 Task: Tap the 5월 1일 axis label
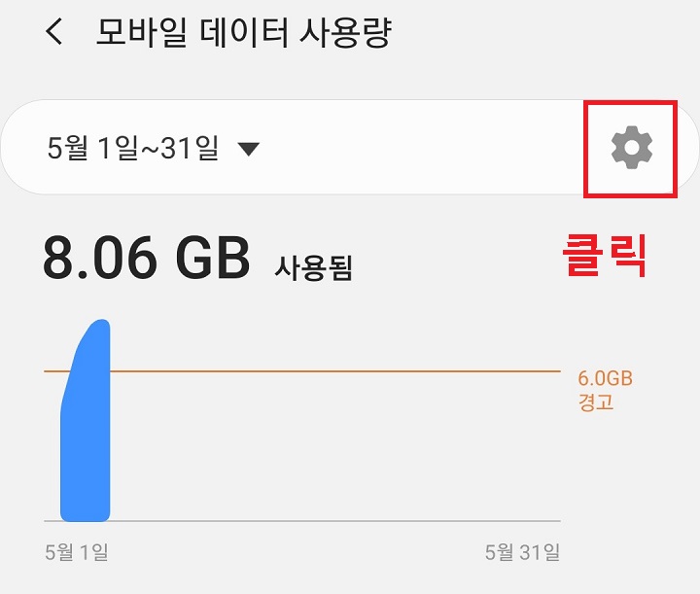77,552
